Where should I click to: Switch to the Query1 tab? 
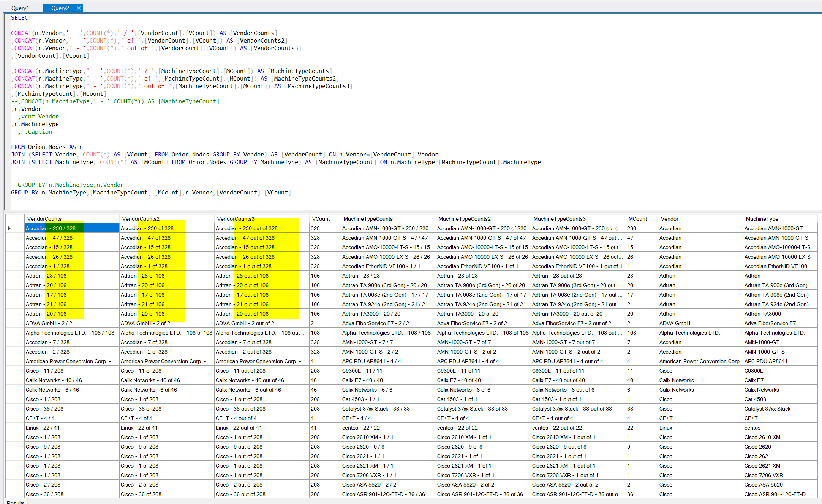pyautogui.click(x=20, y=8)
